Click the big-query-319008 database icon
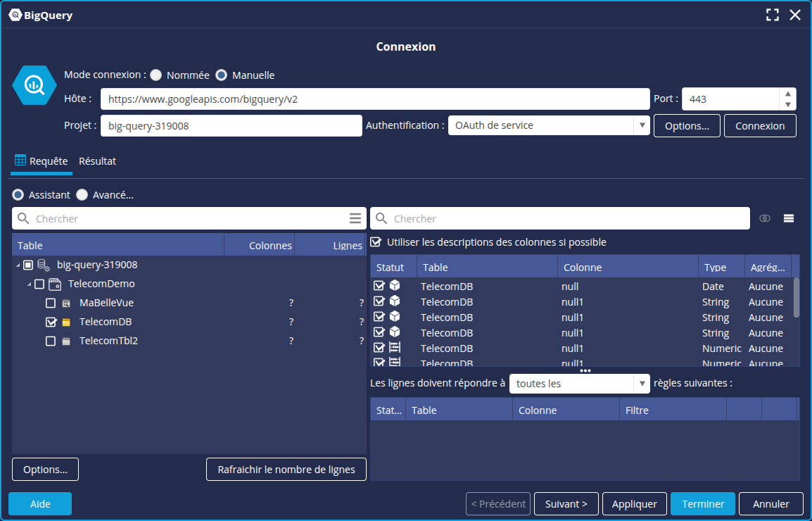The image size is (812, 521). point(44,265)
